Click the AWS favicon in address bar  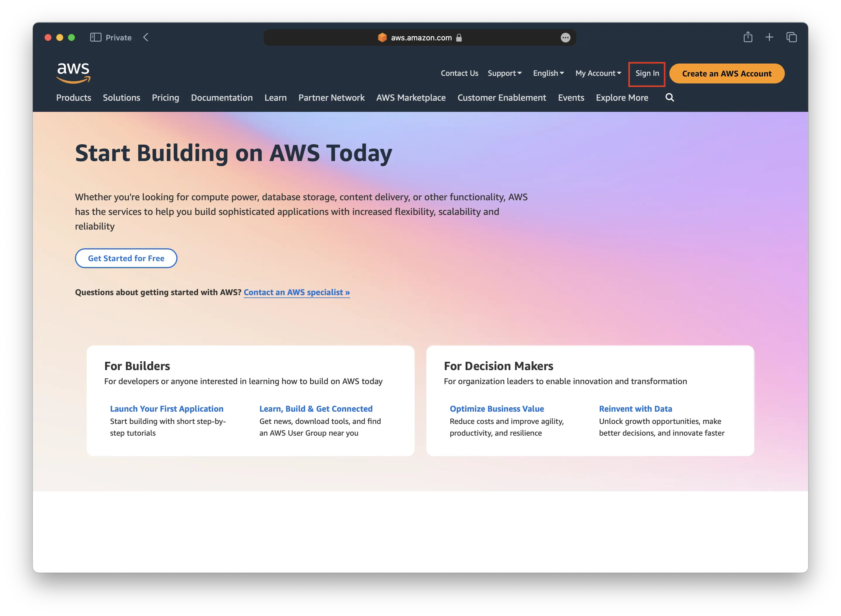382,38
